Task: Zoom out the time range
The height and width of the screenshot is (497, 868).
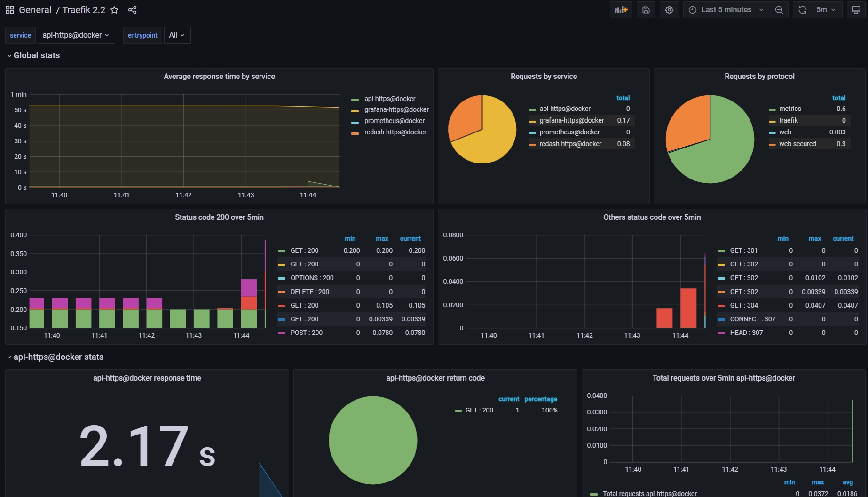Action: (x=779, y=10)
